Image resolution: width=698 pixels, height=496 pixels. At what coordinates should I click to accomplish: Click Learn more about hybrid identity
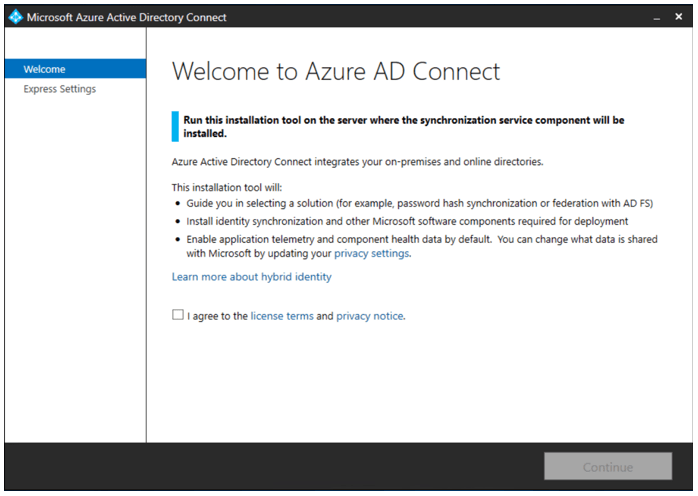click(x=251, y=277)
